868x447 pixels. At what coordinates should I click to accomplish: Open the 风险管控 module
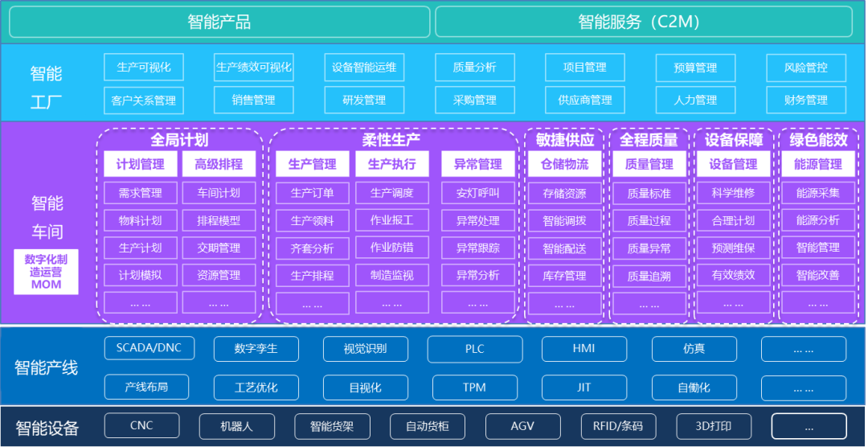[x=805, y=68]
